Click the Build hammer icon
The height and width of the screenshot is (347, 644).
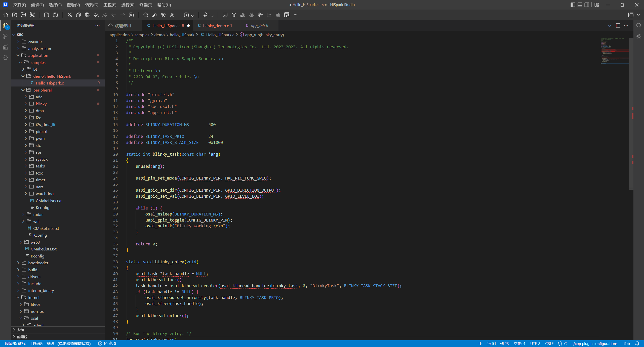click(x=154, y=15)
